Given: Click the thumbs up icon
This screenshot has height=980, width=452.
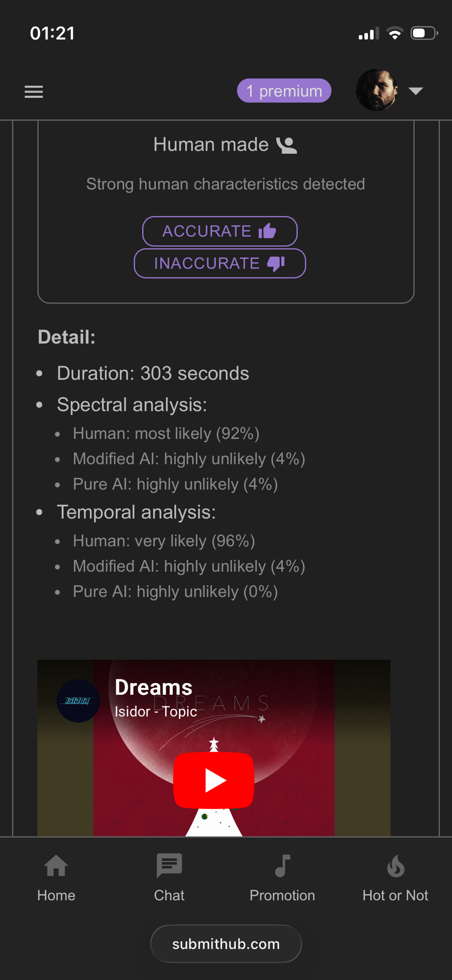Looking at the screenshot, I should coord(267,231).
